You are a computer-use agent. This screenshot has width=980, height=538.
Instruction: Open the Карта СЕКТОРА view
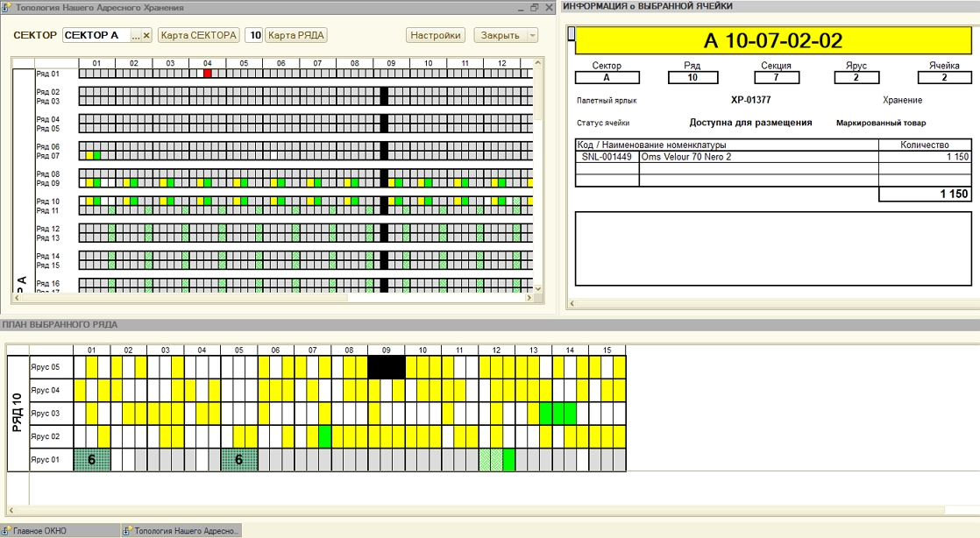pos(199,36)
